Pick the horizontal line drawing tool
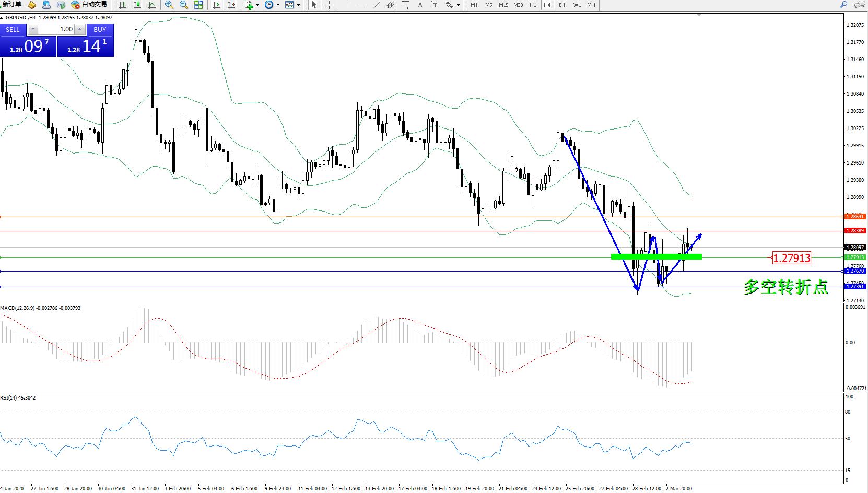Screen dimensions: 868x493 (361, 5)
